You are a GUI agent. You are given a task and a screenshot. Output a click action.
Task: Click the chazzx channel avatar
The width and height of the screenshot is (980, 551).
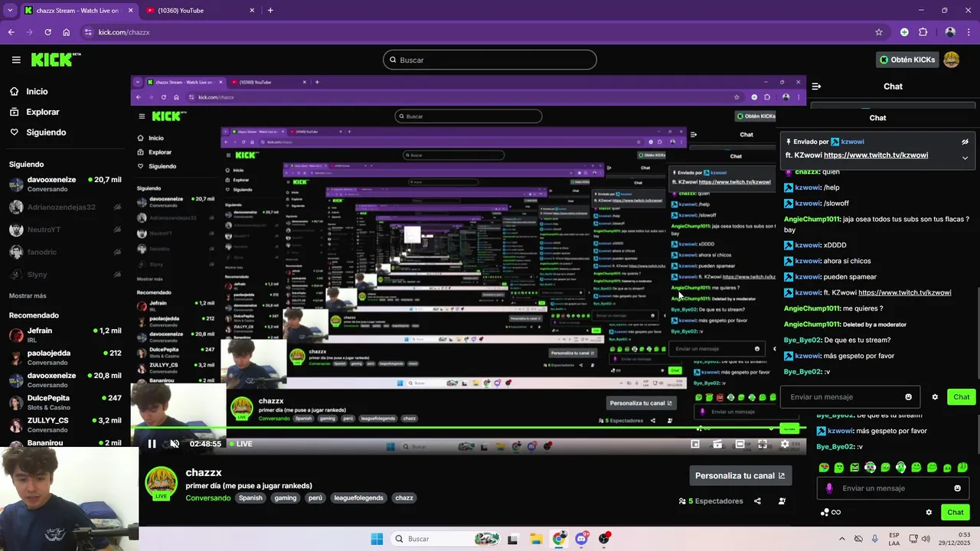pos(161,482)
